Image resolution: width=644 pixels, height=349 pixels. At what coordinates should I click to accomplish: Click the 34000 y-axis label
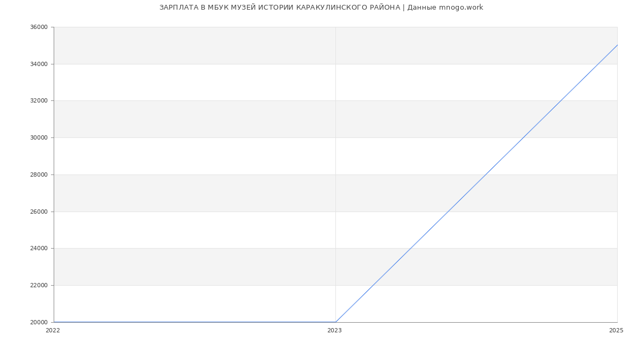click(x=40, y=64)
